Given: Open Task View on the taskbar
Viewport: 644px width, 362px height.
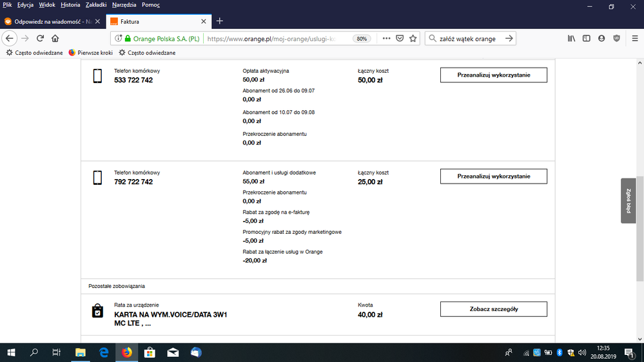Looking at the screenshot, I should (57, 352).
